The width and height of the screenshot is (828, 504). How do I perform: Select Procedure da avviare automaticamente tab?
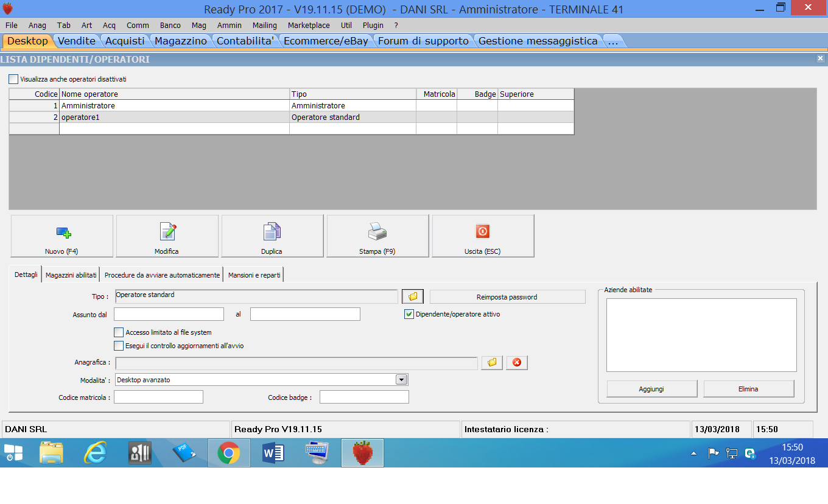(162, 275)
